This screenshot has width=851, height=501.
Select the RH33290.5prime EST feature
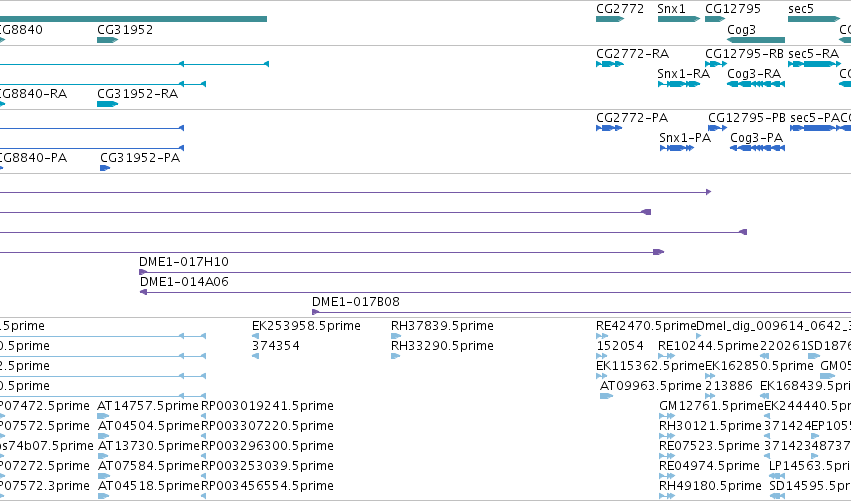(x=396, y=356)
